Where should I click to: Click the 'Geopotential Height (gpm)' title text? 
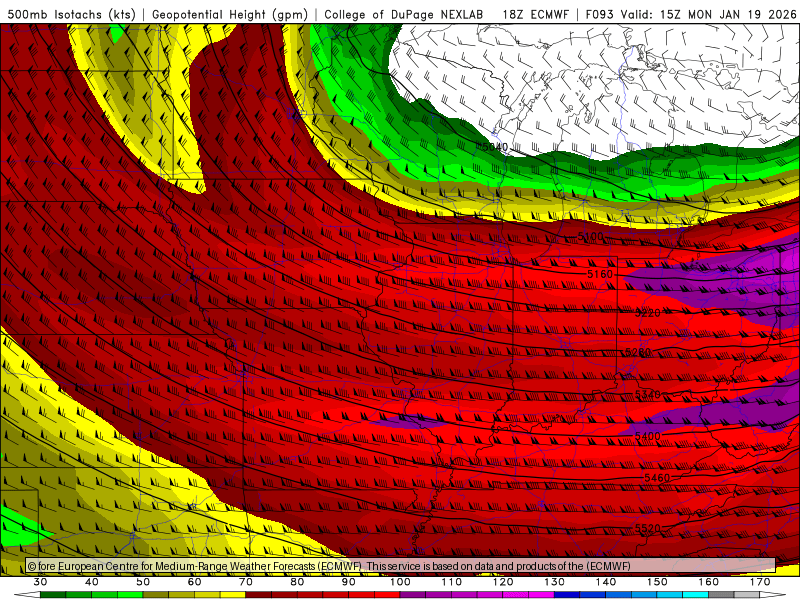click(230, 15)
